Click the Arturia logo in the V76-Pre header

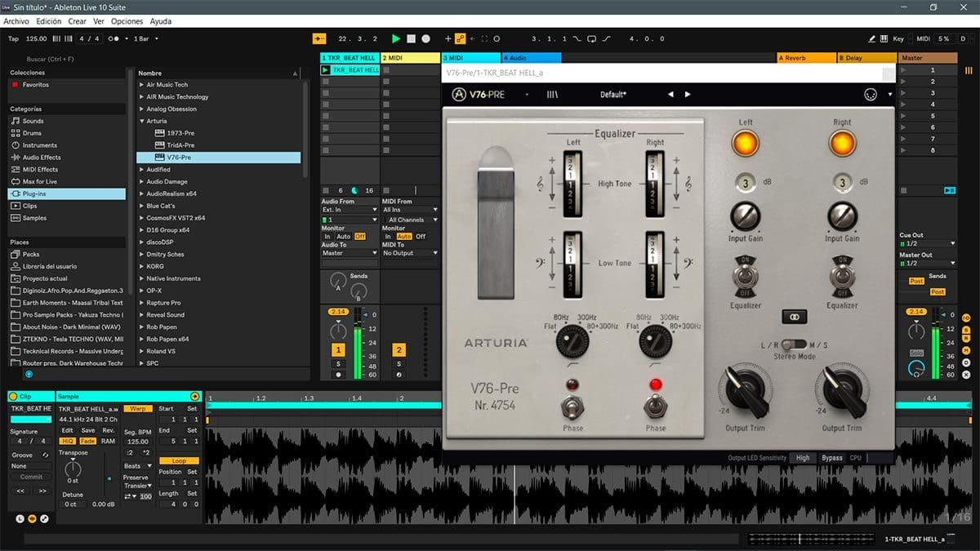click(x=459, y=94)
